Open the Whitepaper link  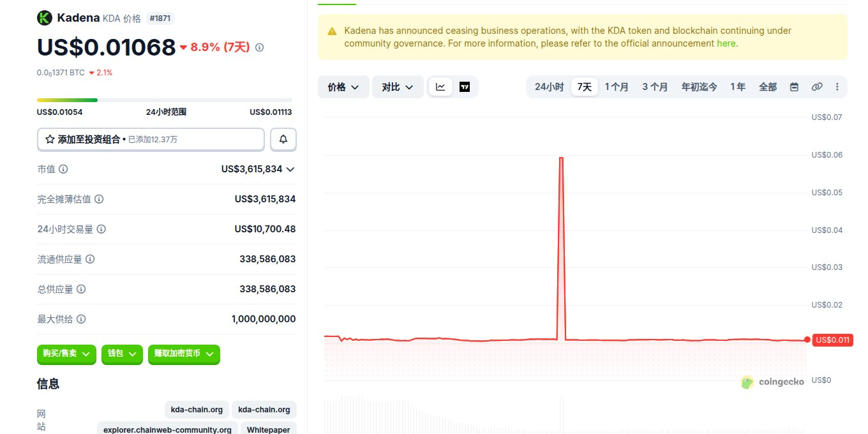click(x=269, y=430)
